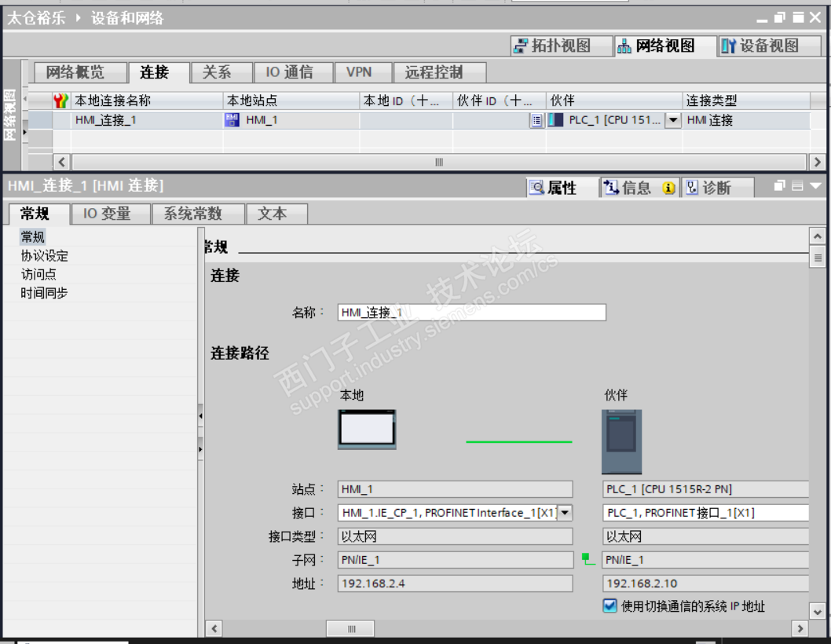This screenshot has height=644, width=831.
Task: Select the 系统常数 tab
Action: pos(198,214)
